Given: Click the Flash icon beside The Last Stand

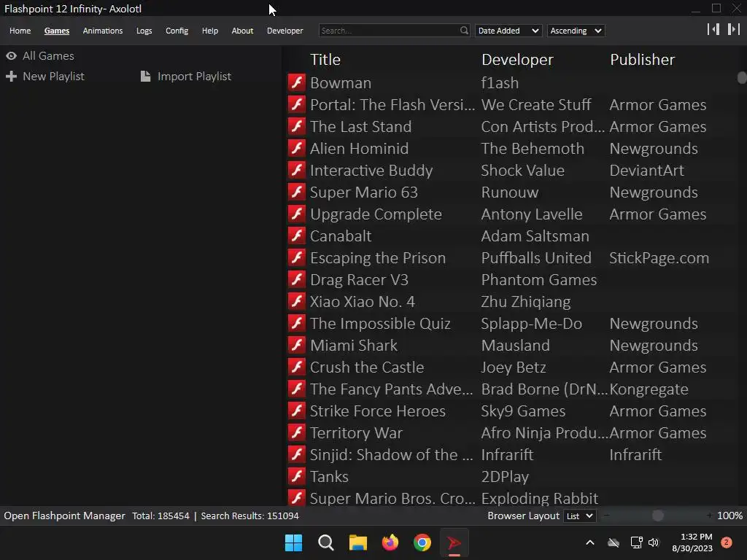Looking at the screenshot, I should 296,126.
